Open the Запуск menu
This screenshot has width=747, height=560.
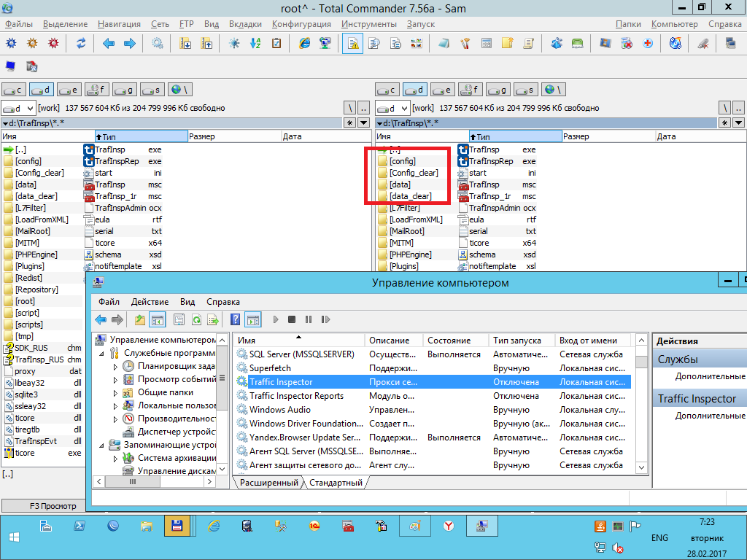tap(421, 24)
